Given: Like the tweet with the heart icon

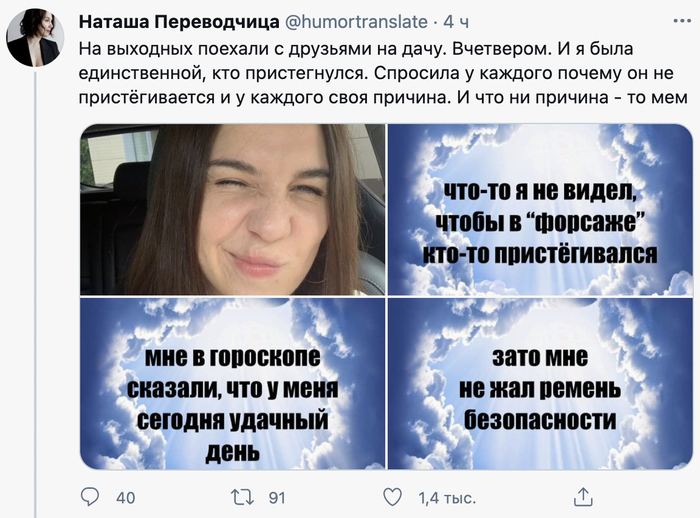Looking at the screenshot, I should 393,497.
